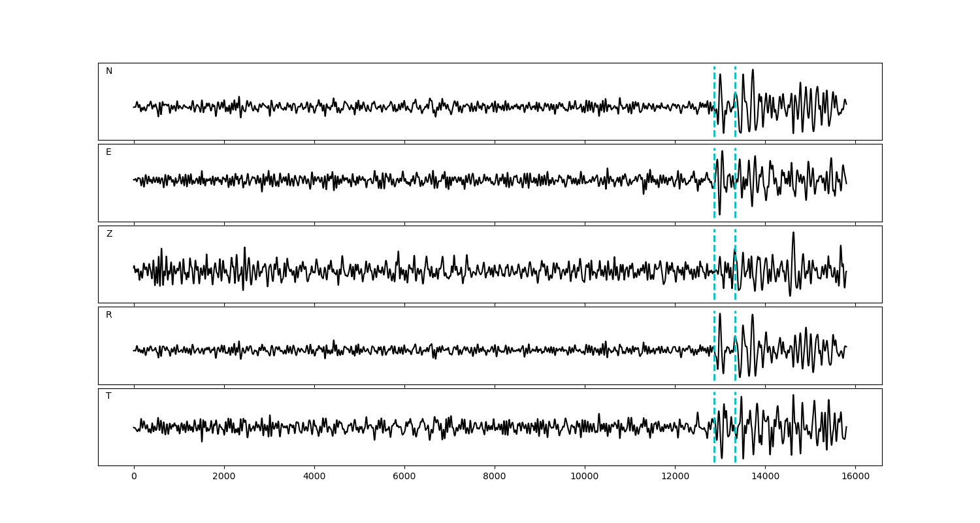Click right cyan dashed line in T panel
The height and width of the screenshot is (523, 980).
pyautogui.click(x=735, y=405)
